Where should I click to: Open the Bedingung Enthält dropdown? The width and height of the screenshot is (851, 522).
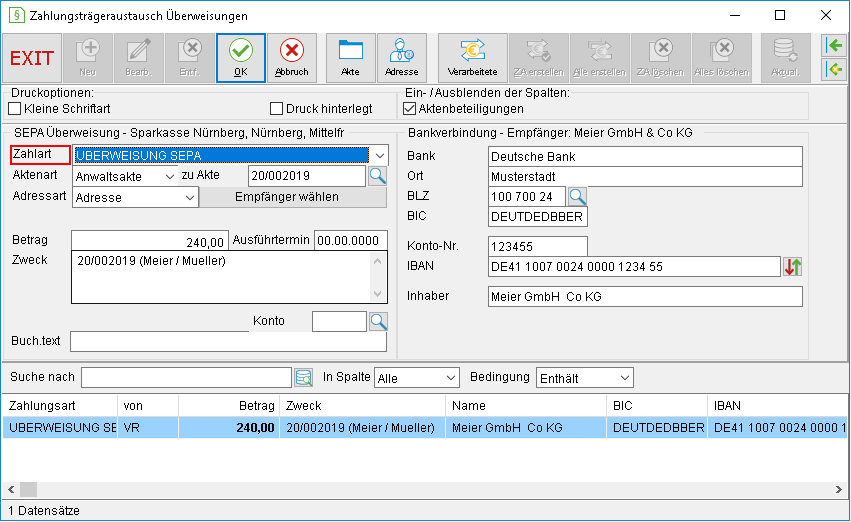click(625, 378)
